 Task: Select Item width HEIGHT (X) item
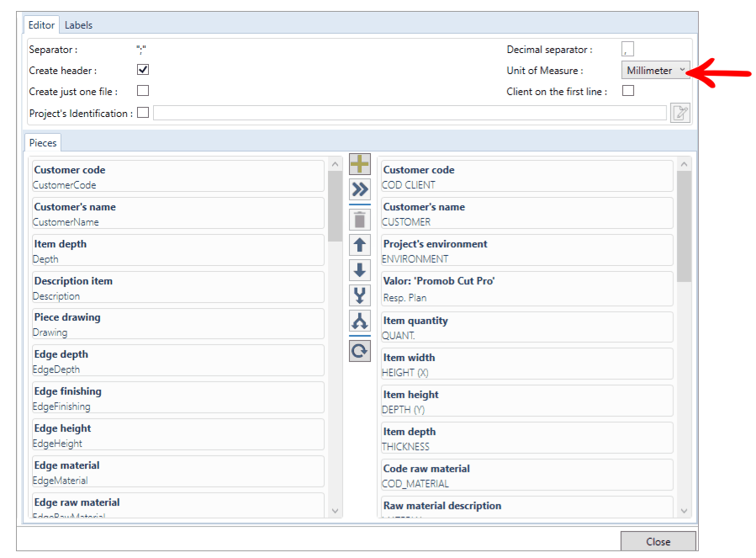[x=527, y=364]
